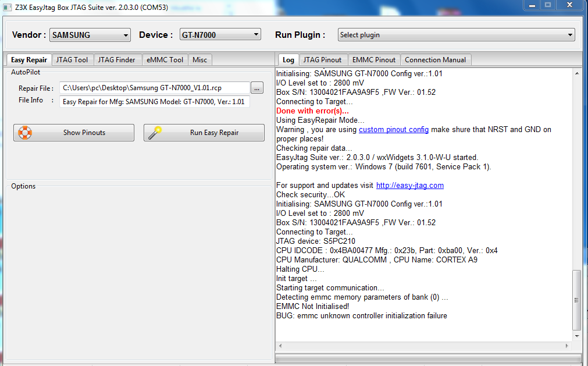Click 'BUG: emmc unknown controller initialization failure' line

(362, 316)
